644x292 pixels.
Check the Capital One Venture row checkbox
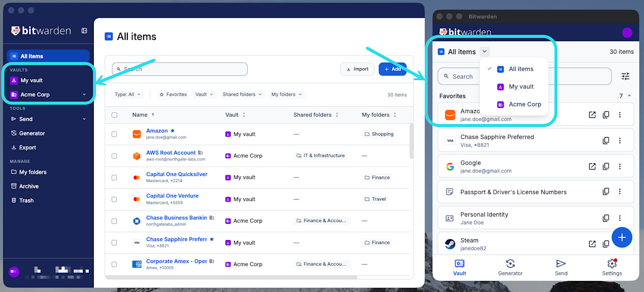click(114, 199)
